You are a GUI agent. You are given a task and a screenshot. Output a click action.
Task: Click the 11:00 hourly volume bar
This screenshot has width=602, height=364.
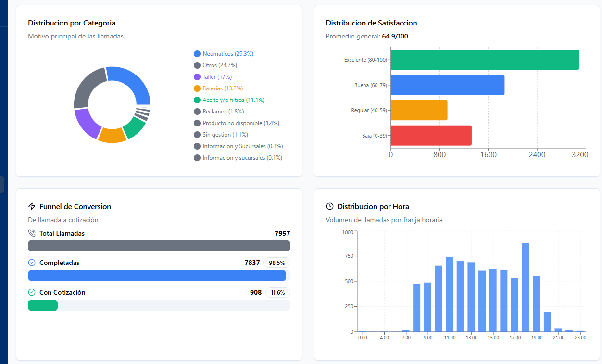coord(450,294)
